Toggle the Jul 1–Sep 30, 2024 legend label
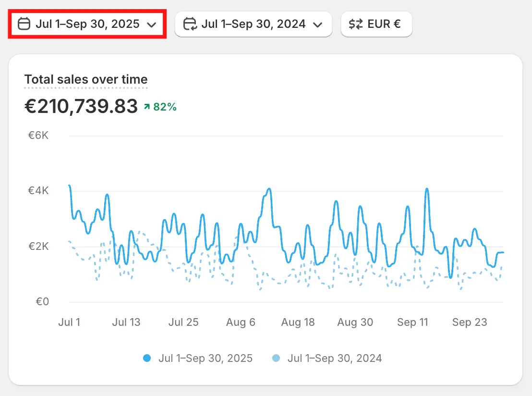 335,358
